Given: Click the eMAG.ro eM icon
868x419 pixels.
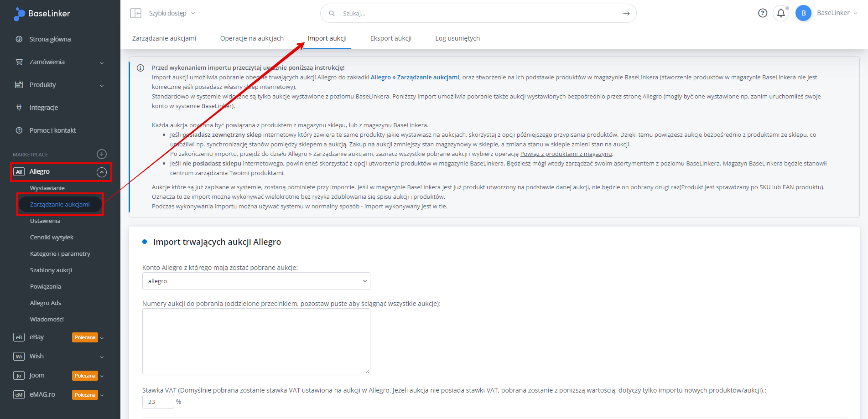Looking at the screenshot, I should pos(19,395).
